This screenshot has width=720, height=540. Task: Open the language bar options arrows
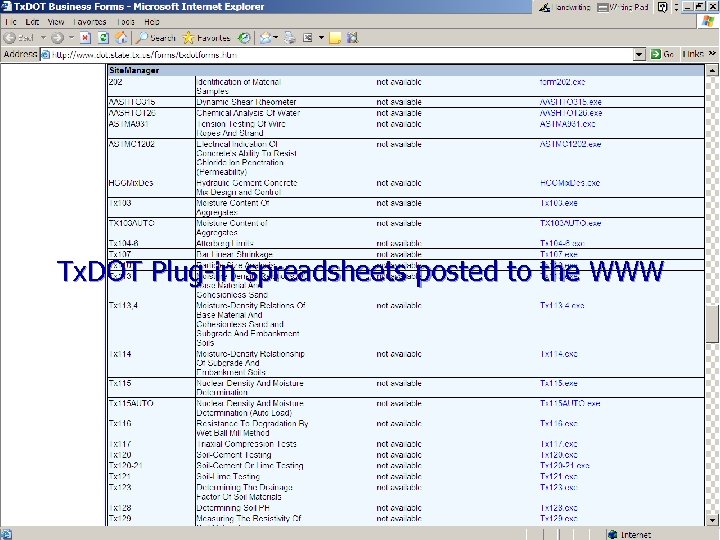click(676, 7)
